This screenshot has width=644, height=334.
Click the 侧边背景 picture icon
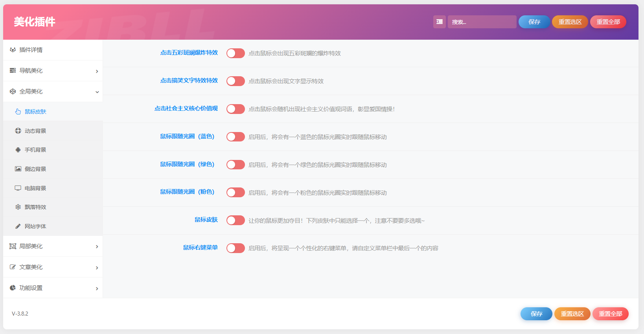point(18,169)
